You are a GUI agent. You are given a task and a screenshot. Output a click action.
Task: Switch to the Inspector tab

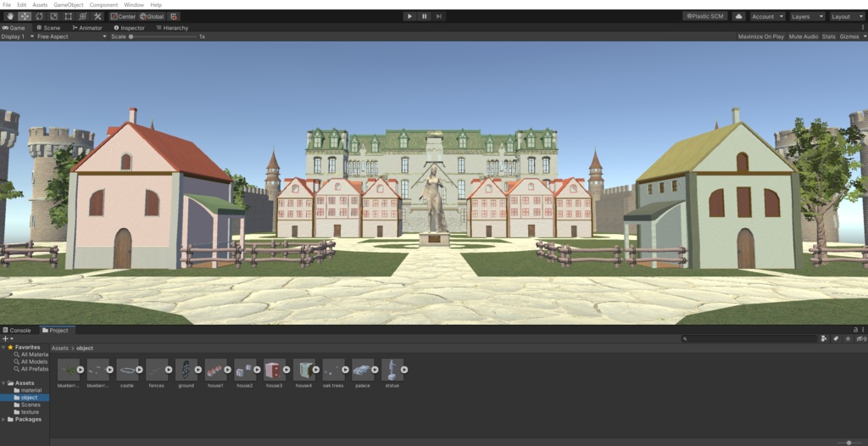(x=130, y=28)
